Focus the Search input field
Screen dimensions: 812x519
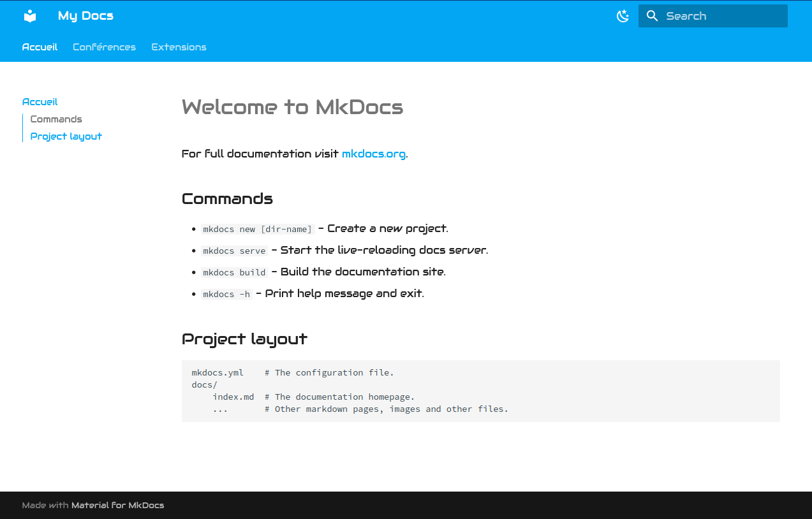(721, 16)
